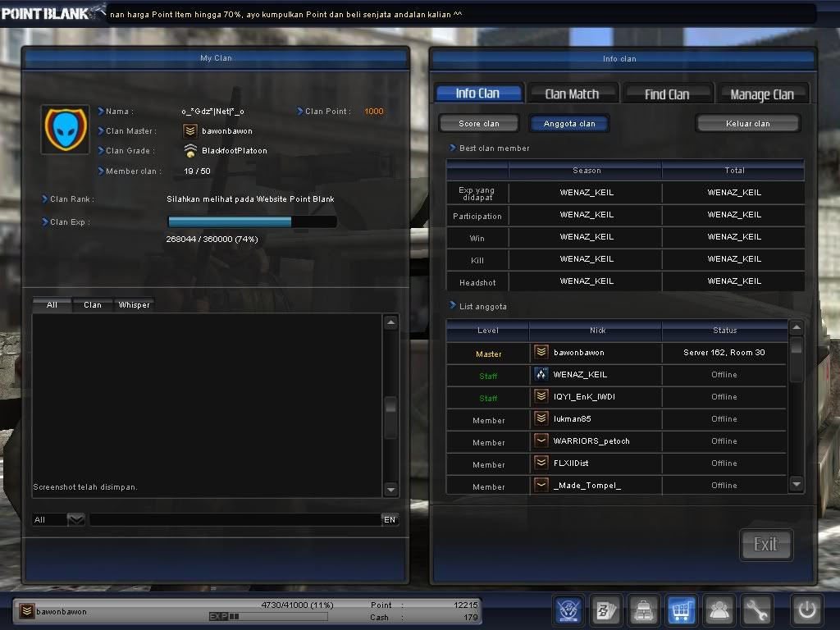Click member count 19 / 50
This screenshot has height=630, width=840.
coord(197,171)
